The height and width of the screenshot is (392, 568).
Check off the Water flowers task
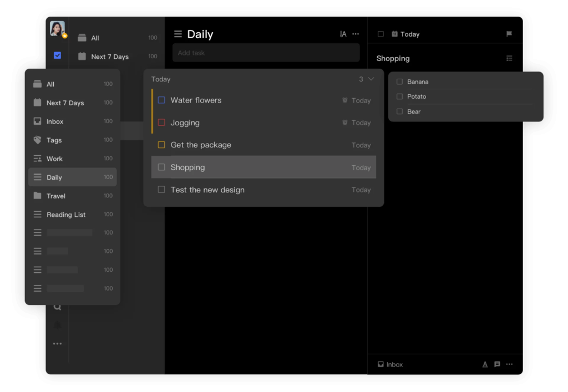tap(161, 100)
